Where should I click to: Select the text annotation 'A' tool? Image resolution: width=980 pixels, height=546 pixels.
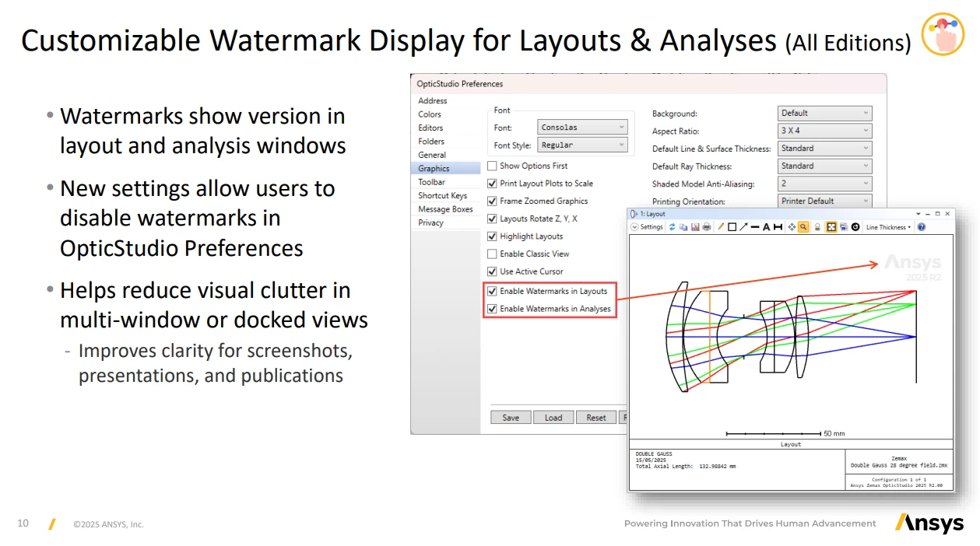[x=767, y=227]
